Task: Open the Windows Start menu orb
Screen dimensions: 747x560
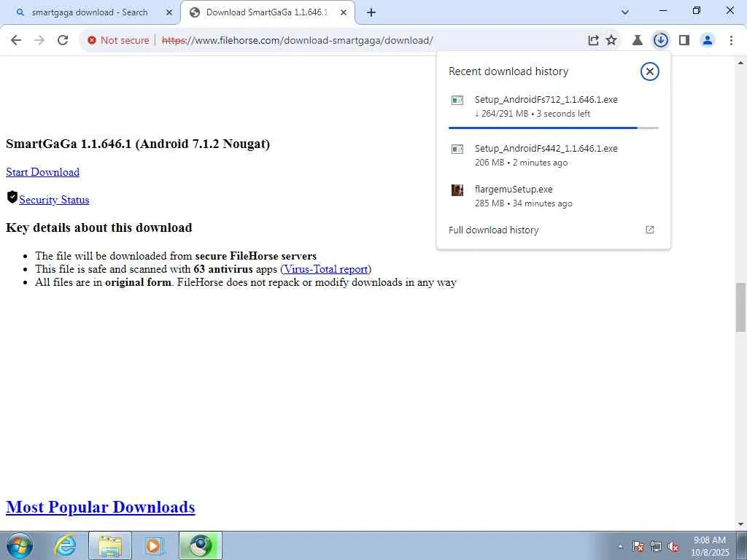Action: [20, 545]
